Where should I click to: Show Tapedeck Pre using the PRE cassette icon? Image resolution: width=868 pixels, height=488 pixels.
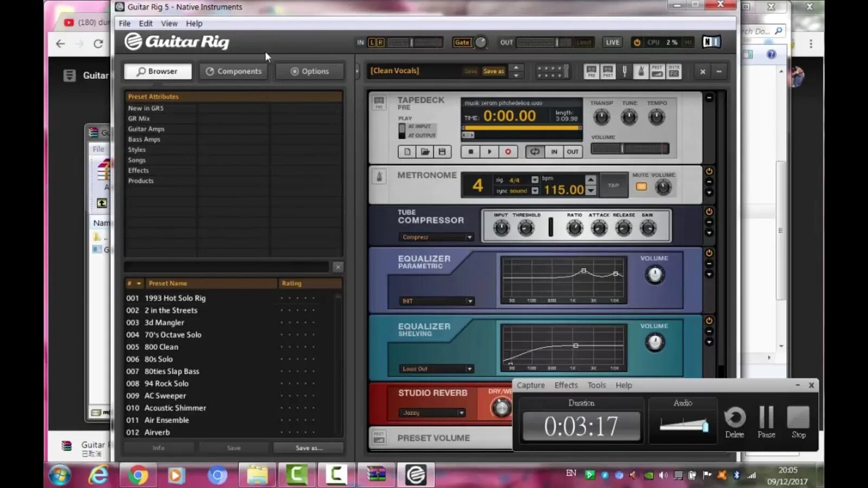click(591, 71)
